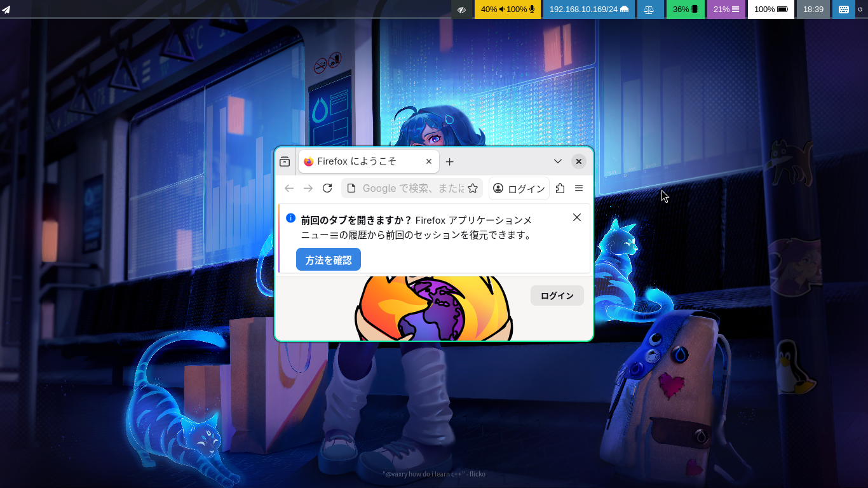Screen dimensions: 868x488
Task: Click the 36% CPU usage module
Action: pyautogui.click(x=685, y=10)
